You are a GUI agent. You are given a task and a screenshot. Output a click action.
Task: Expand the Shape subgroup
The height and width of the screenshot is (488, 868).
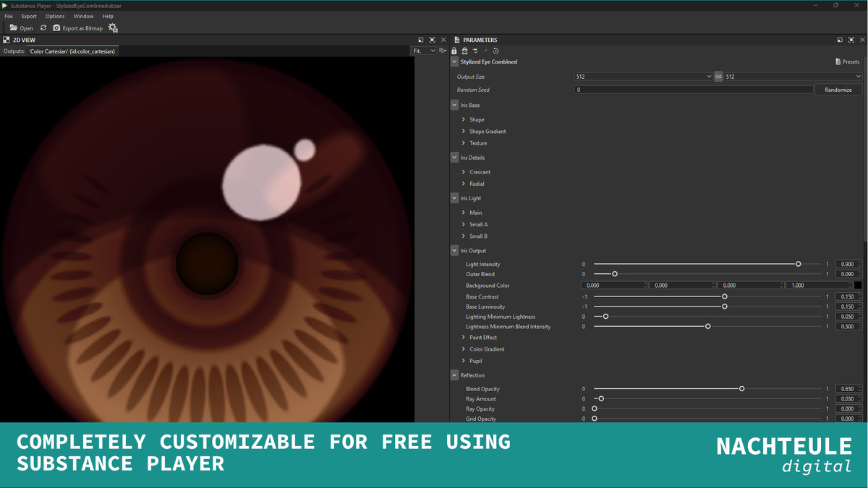(x=464, y=119)
